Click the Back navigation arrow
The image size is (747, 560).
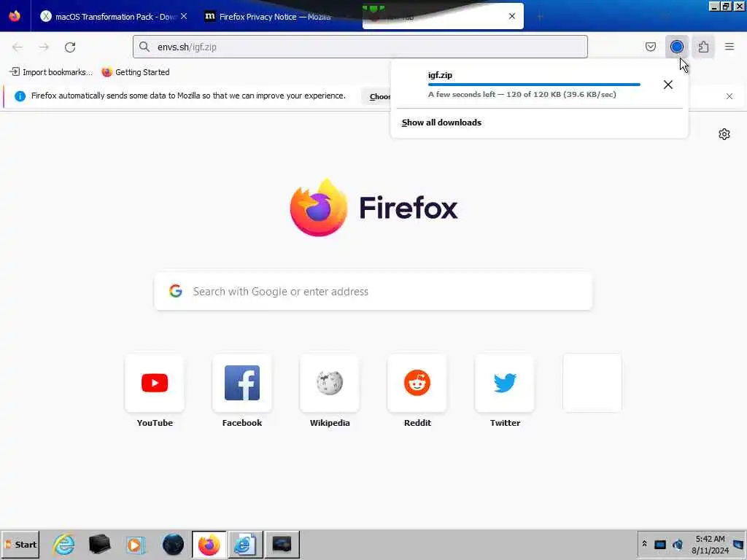tap(18, 47)
